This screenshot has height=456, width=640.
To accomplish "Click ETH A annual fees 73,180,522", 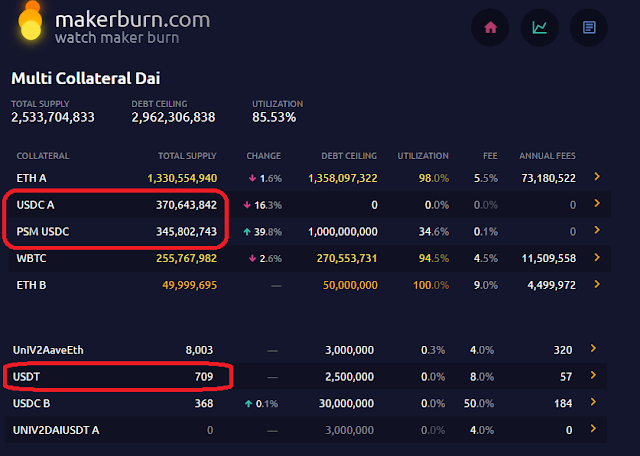I will click(549, 178).
